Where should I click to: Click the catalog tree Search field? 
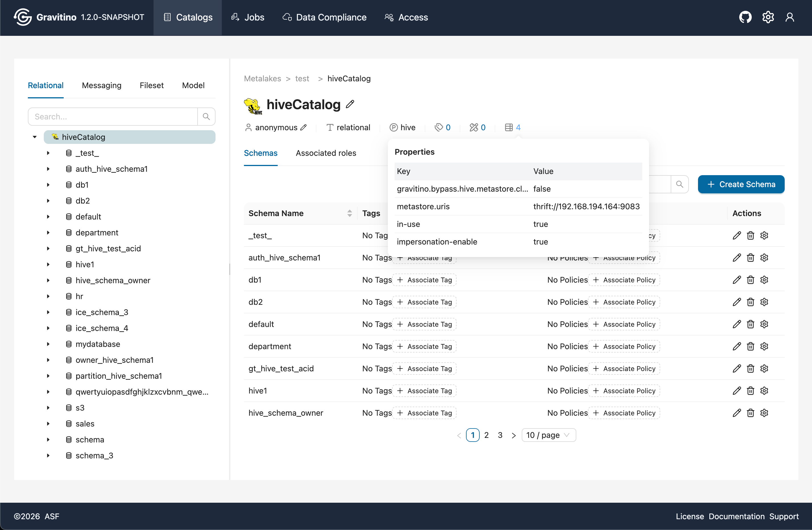[x=113, y=117]
